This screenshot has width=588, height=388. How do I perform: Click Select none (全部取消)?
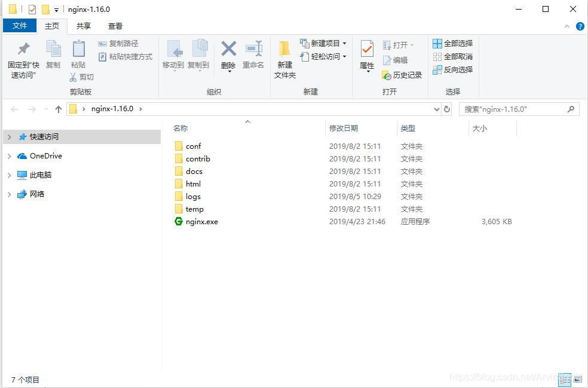click(x=452, y=57)
